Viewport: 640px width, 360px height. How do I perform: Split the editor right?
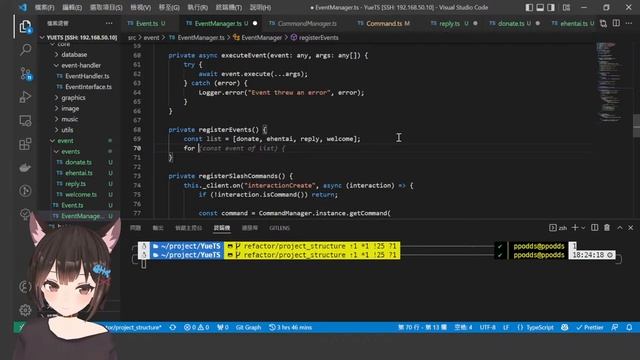[x=616, y=23]
